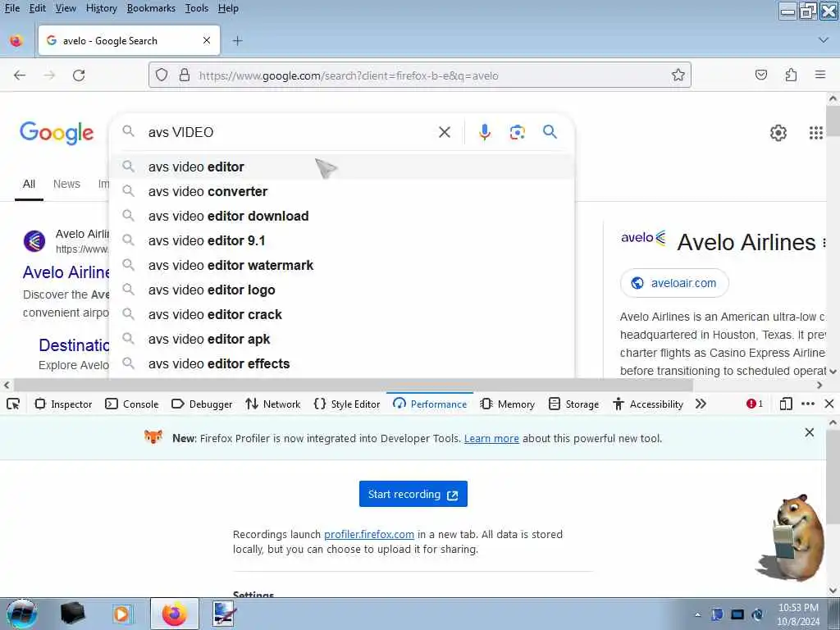The height and width of the screenshot is (630, 840).
Task: Click the Firefox taskbar icon
Action: (175, 614)
